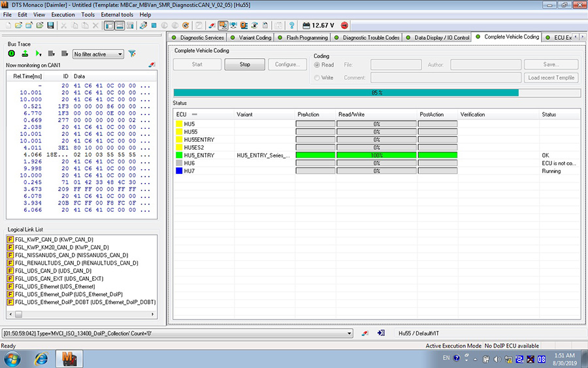Expand the log message dropdown at bottom
This screenshot has height=368, width=588.
pos(350,333)
